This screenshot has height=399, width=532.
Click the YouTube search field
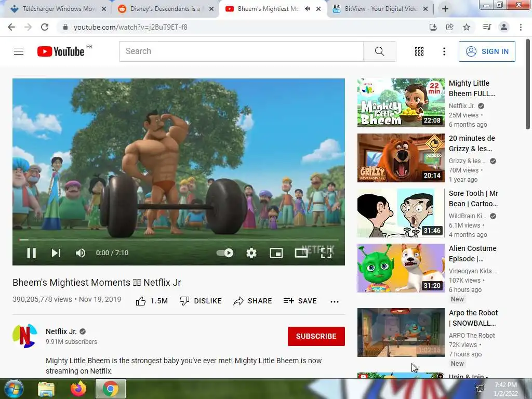pyautogui.click(x=241, y=51)
